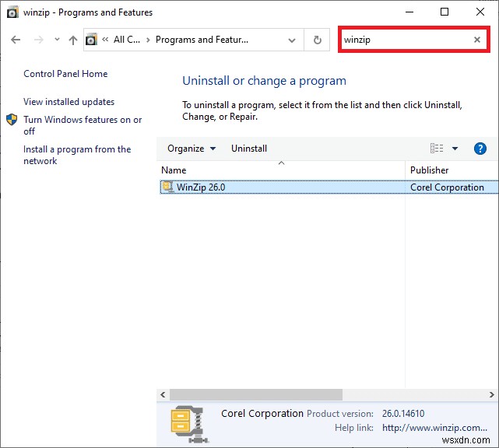Clear the winzip search text
Image resolution: width=499 pixels, height=448 pixels.
476,40
